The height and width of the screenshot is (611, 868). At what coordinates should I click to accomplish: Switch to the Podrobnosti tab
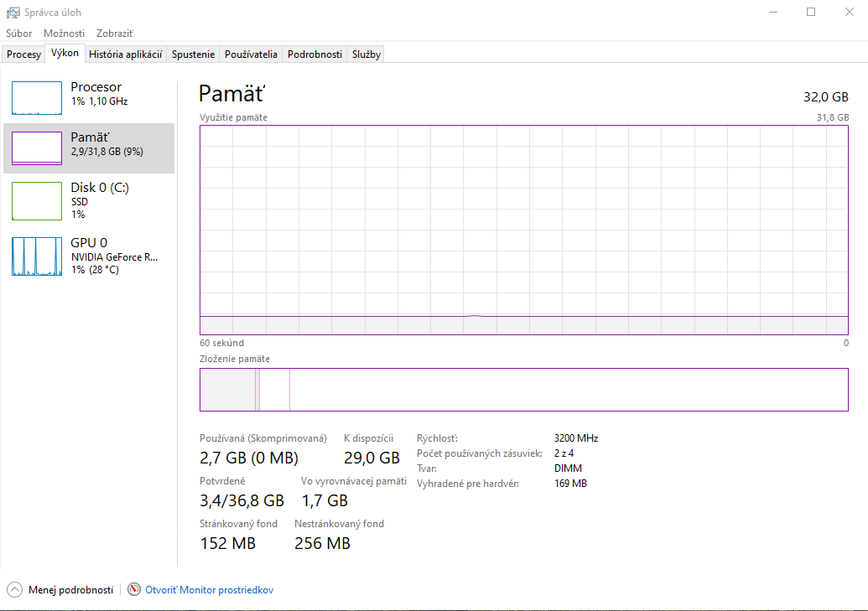tap(314, 54)
